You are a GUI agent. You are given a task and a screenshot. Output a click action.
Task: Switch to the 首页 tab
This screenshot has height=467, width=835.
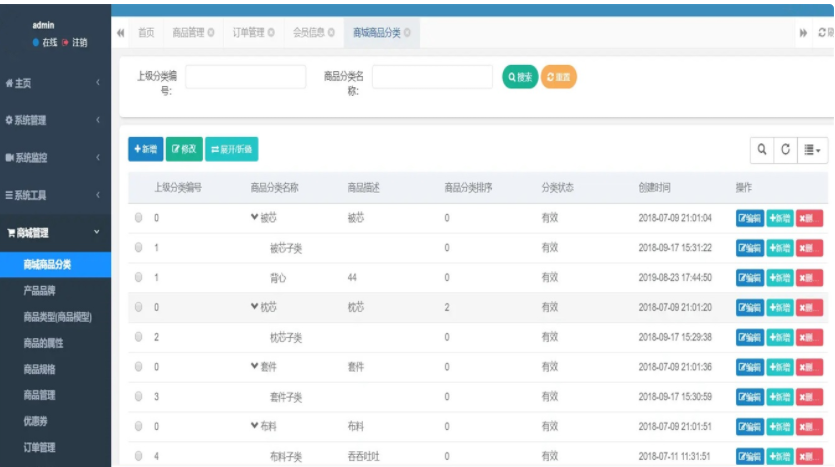(x=146, y=33)
